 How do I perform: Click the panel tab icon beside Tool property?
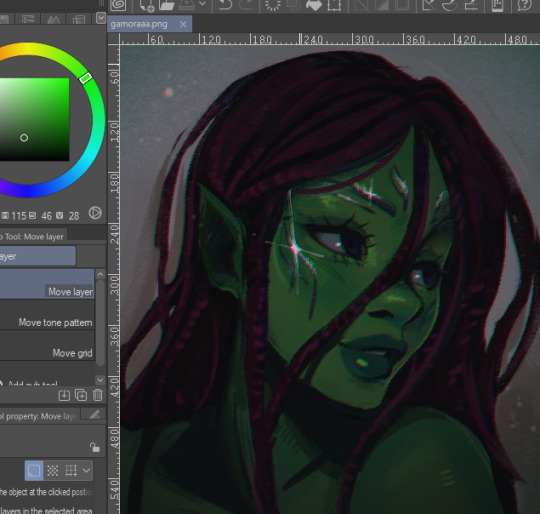point(94,414)
